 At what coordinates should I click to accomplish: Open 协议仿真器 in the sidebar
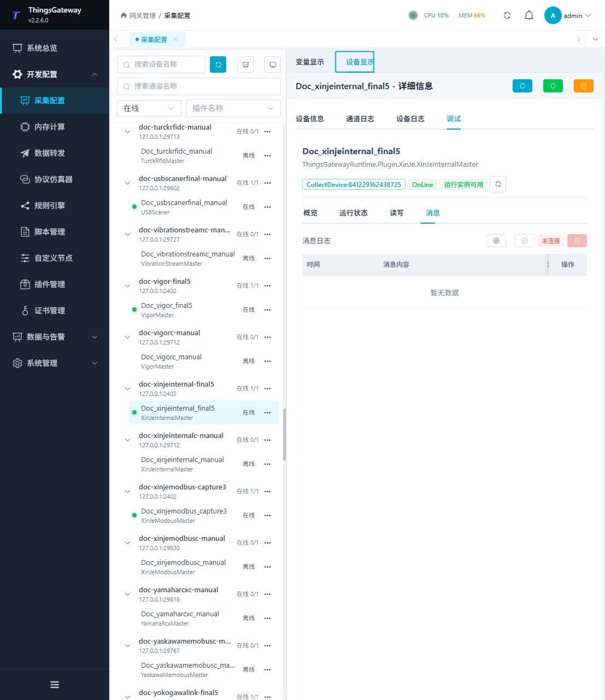click(x=55, y=179)
